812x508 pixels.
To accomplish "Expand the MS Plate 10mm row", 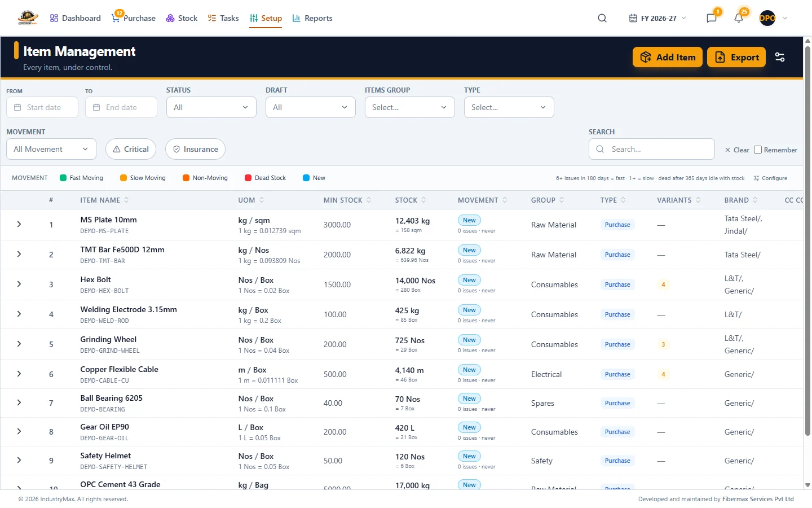I will (19, 224).
